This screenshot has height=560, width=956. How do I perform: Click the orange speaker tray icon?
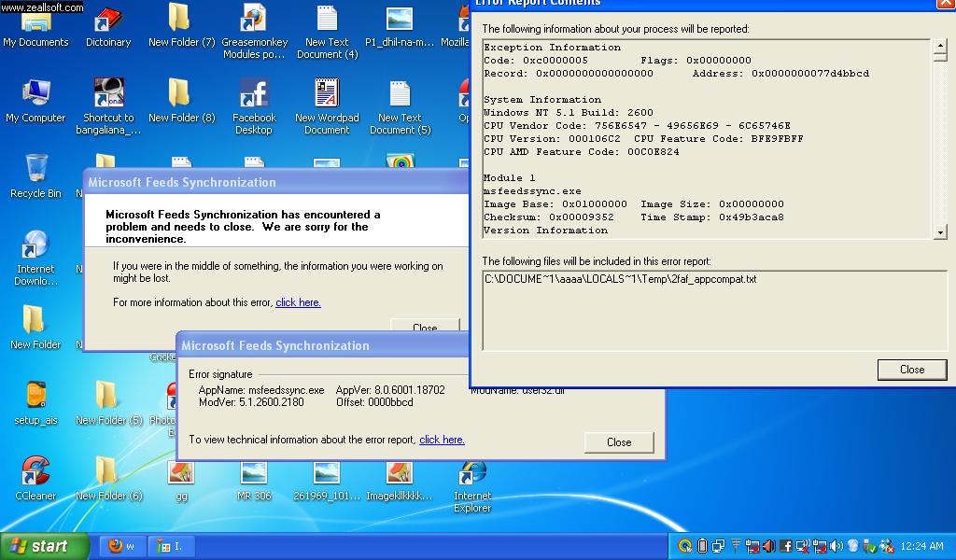click(x=769, y=546)
